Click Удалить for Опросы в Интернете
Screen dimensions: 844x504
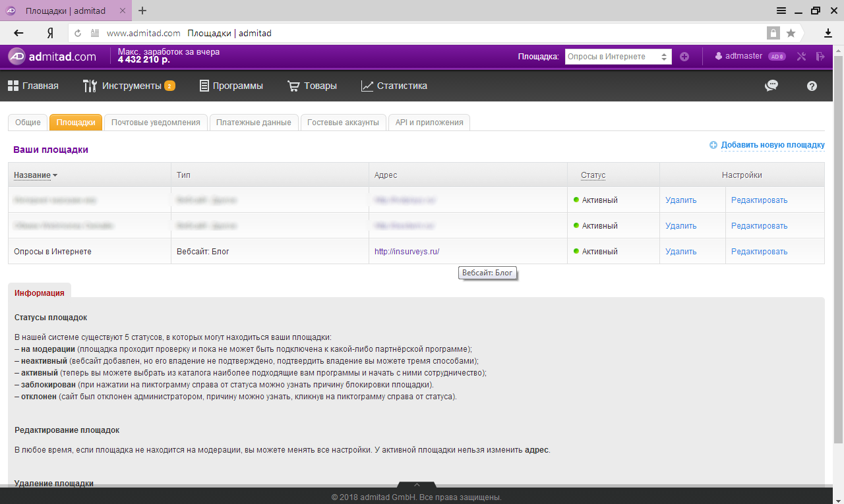click(681, 252)
